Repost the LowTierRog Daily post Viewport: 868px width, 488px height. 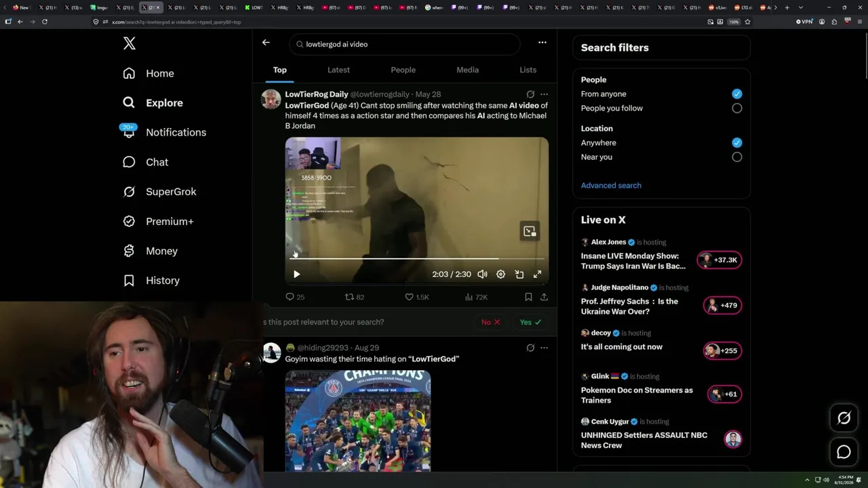pyautogui.click(x=355, y=297)
